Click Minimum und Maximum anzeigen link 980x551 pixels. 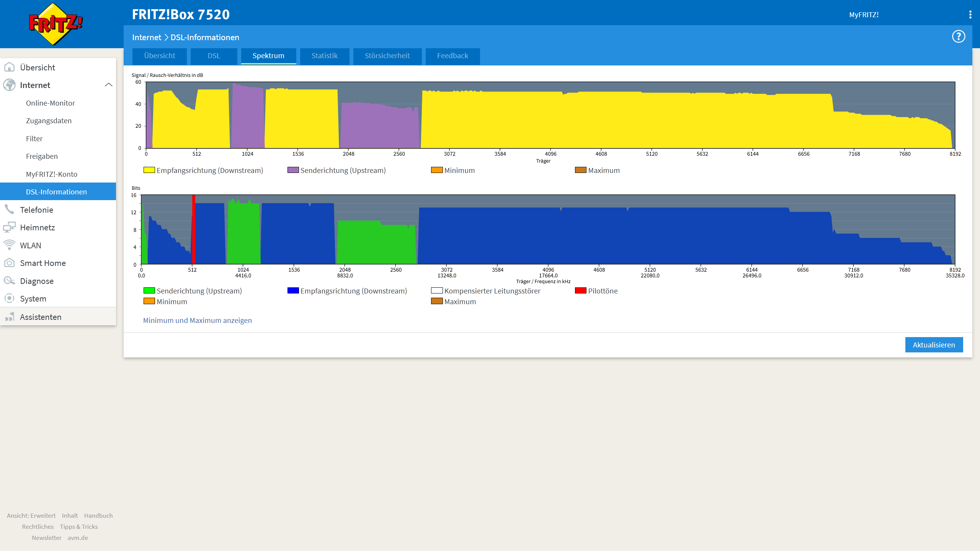[197, 320]
